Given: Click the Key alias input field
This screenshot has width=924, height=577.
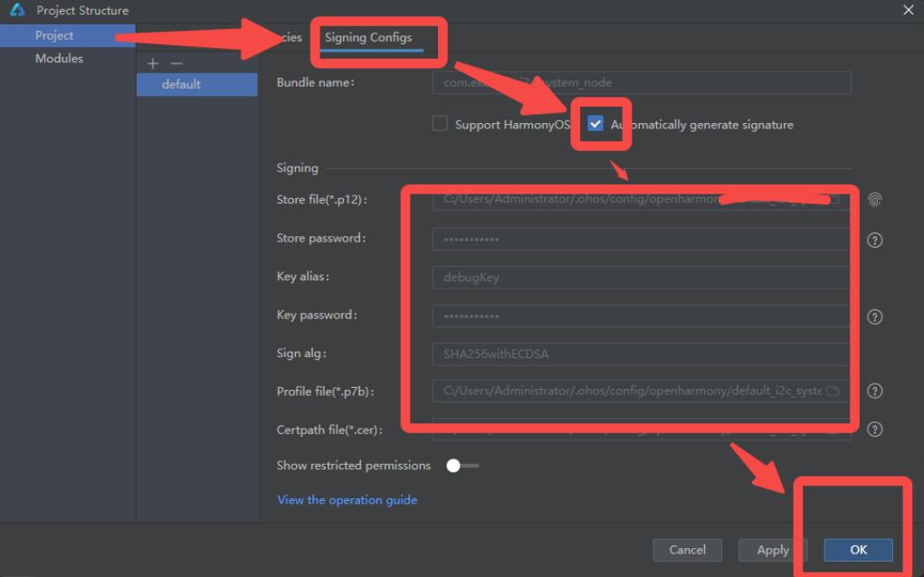Looking at the screenshot, I should pos(641,278).
